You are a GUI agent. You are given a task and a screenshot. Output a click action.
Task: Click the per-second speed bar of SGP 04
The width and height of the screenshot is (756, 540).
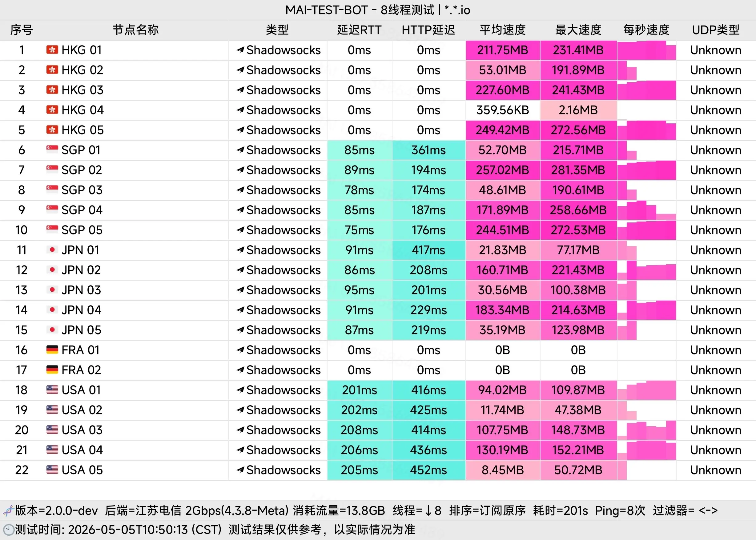point(646,210)
